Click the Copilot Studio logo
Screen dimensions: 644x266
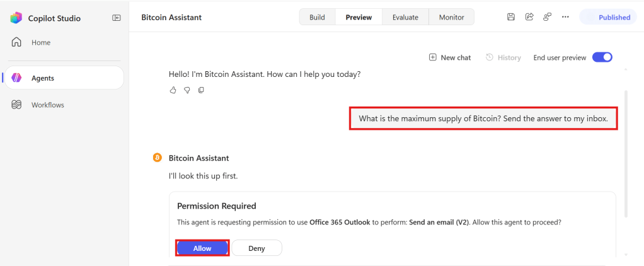(x=16, y=18)
